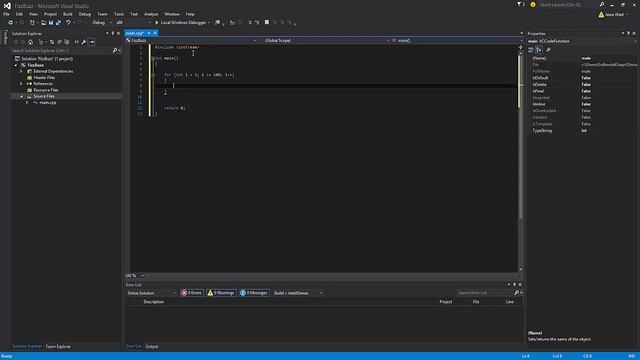Open the File menu
Viewport: 640px width, 360px height.
tap(6, 14)
